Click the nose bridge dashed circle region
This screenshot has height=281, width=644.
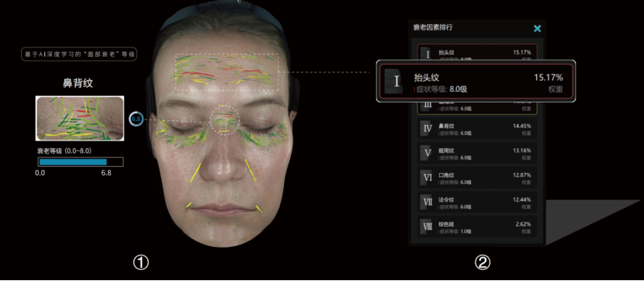(x=224, y=120)
